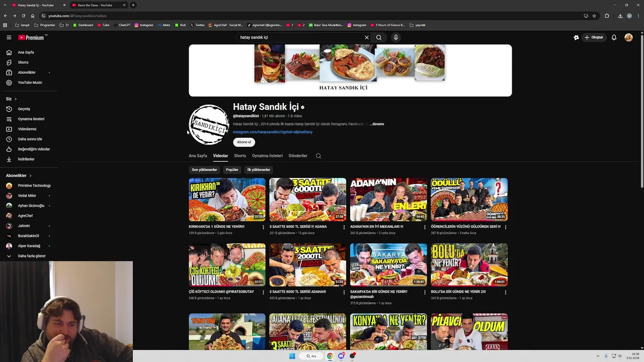Open the Programlar bookmarks folder
644x362 pixels.
click(x=45, y=25)
